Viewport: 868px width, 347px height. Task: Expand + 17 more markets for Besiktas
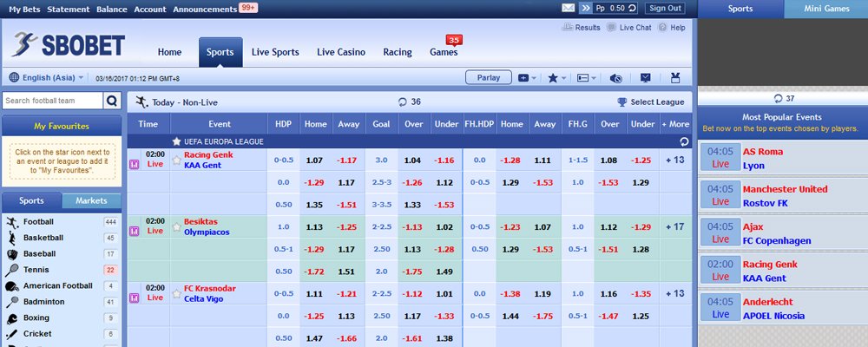point(675,227)
